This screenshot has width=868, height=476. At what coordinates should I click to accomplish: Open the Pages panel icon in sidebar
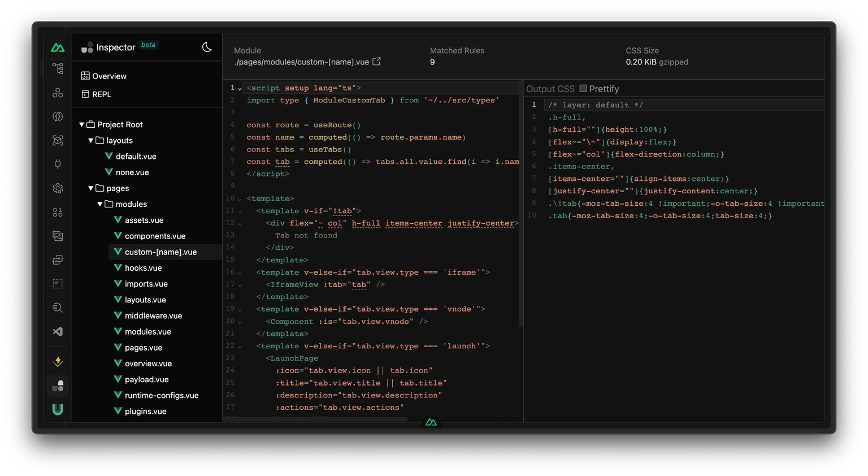[x=57, y=68]
